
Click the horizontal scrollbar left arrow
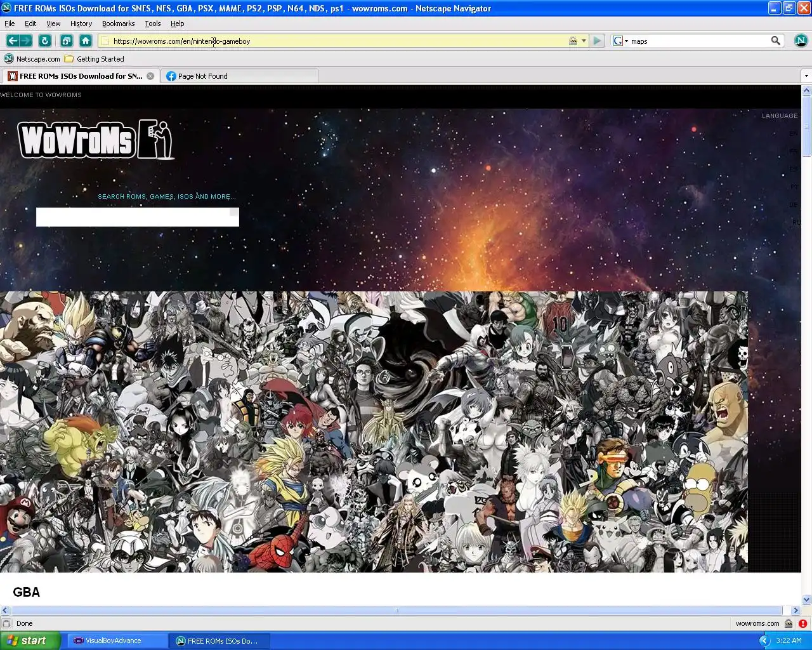pyautogui.click(x=4, y=610)
